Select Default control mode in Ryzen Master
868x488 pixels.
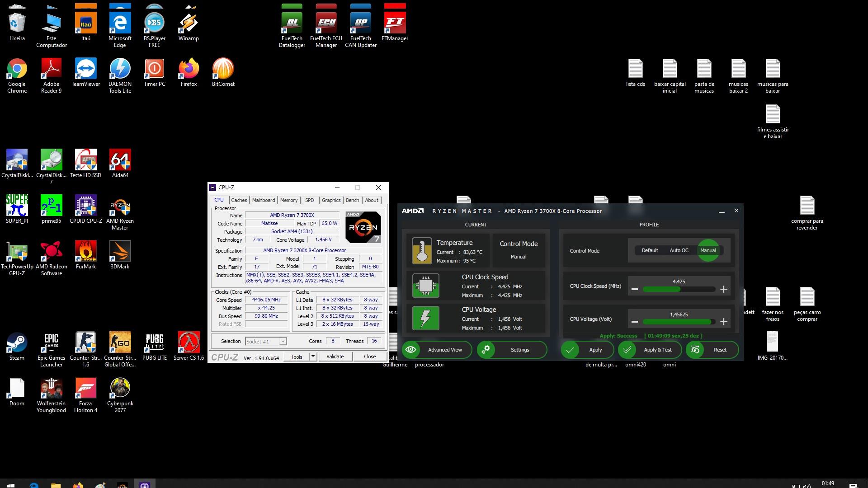(650, 250)
